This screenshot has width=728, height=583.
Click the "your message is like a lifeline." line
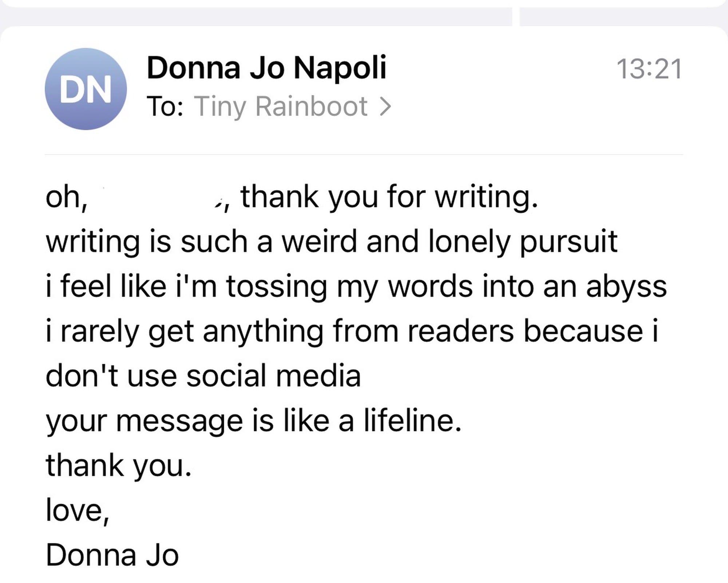pos(253,421)
